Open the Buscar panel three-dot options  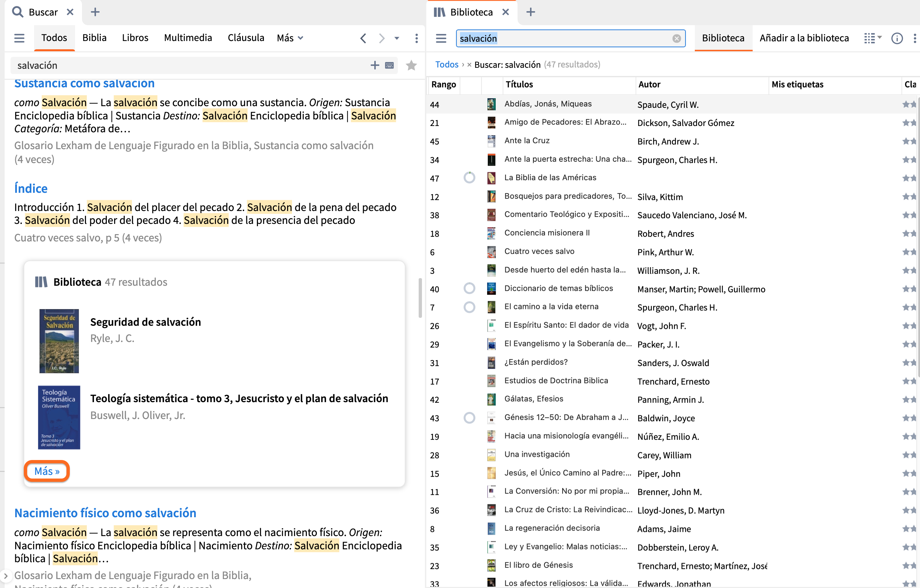click(x=416, y=38)
